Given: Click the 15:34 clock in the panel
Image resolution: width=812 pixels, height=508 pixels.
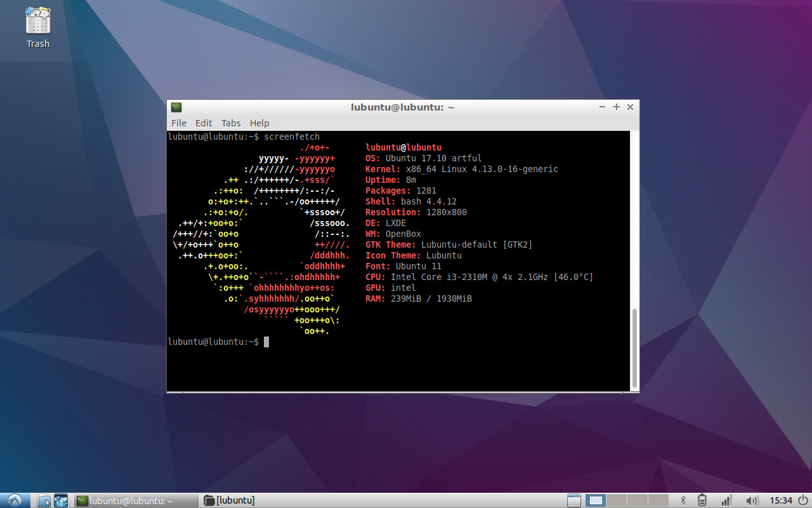Looking at the screenshot, I should point(781,501).
